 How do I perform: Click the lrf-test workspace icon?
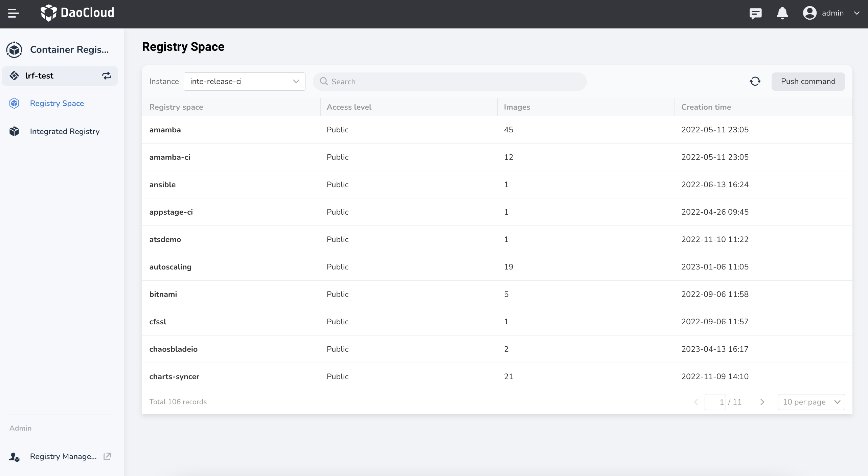pyautogui.click(x=14, y=75)
